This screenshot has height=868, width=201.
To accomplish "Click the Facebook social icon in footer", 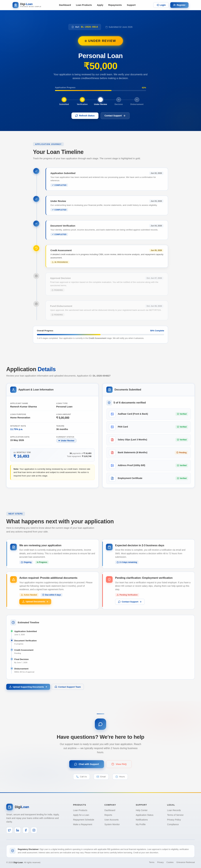I will pyautogui.click(x=26, y=830).
